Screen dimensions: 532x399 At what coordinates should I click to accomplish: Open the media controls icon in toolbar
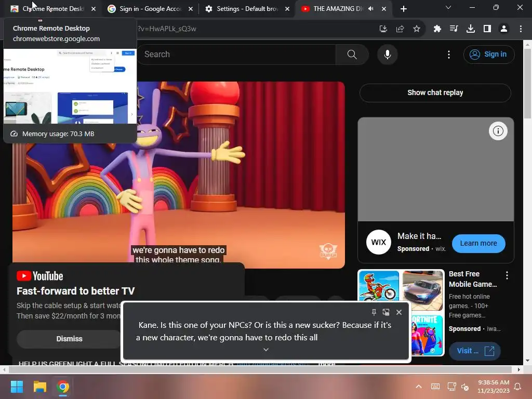454,29
